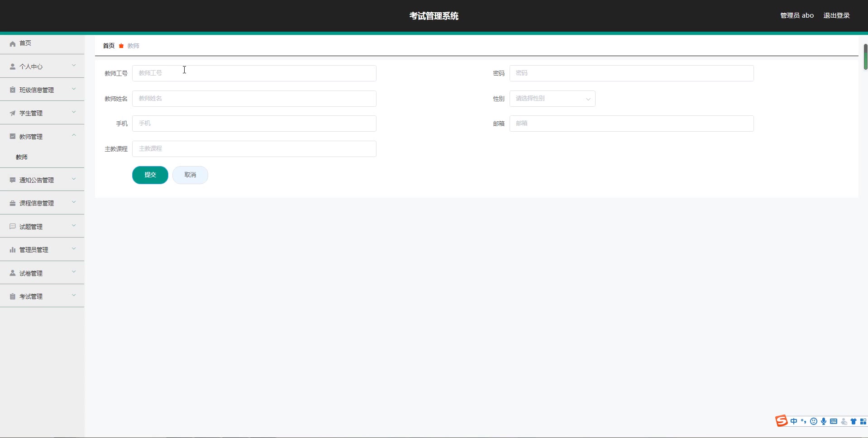Click 教师 in the breadcrumb

(133, 46)
